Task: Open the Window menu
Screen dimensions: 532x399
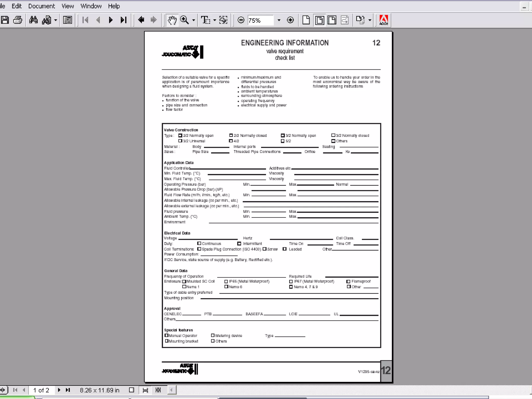Action: (91, 6)
